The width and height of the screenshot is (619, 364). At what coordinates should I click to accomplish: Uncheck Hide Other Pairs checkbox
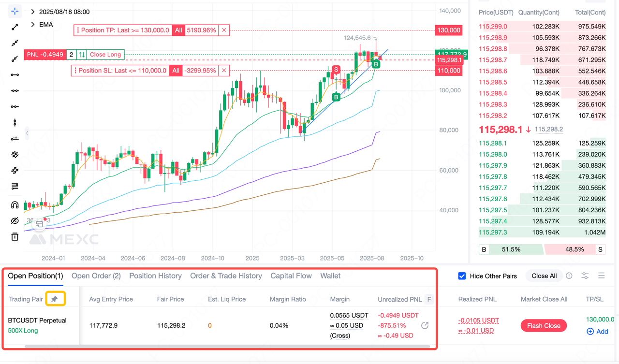461,276
